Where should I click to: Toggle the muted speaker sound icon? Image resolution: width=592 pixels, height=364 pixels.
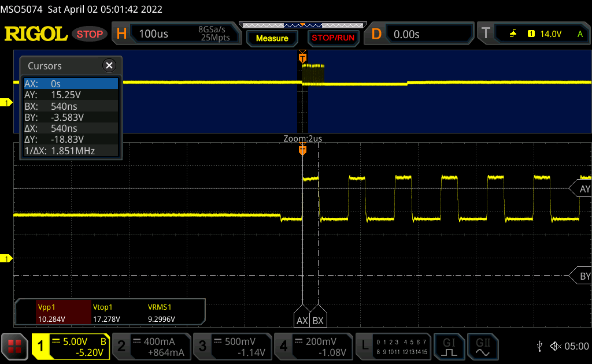click(x=556, y=346)
